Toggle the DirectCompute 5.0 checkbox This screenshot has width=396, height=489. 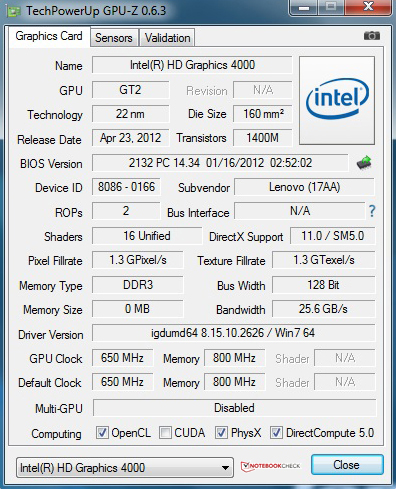pos(276,433)
